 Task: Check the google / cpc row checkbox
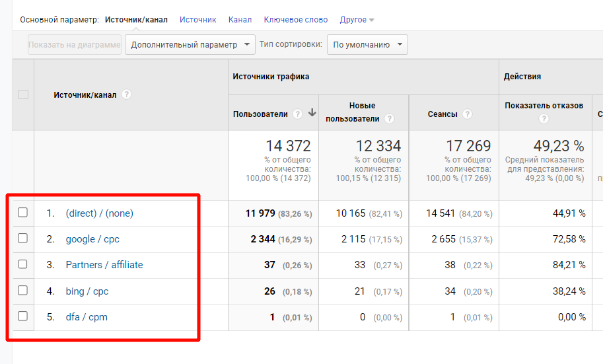coord(23,238)
